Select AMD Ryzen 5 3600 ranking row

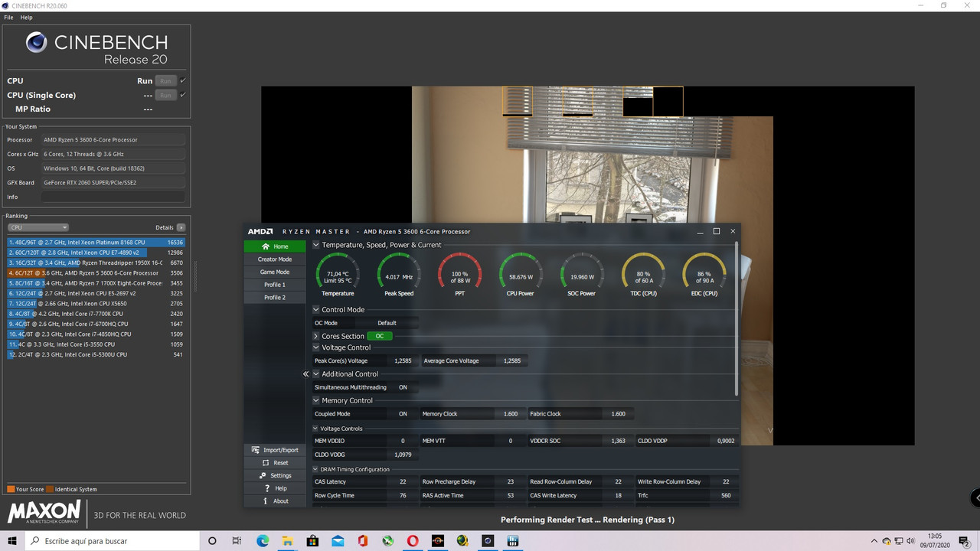96,272
